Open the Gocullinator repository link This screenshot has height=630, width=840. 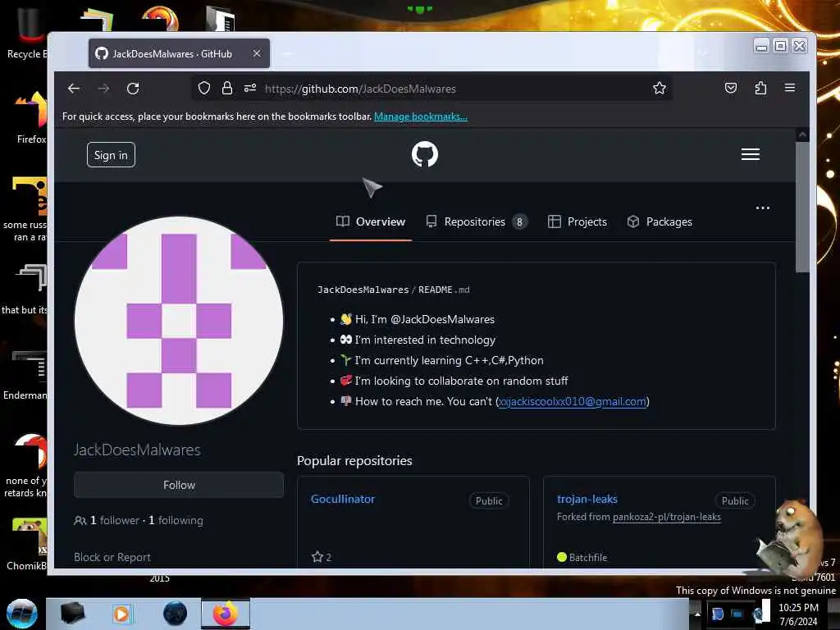point(343,499)
